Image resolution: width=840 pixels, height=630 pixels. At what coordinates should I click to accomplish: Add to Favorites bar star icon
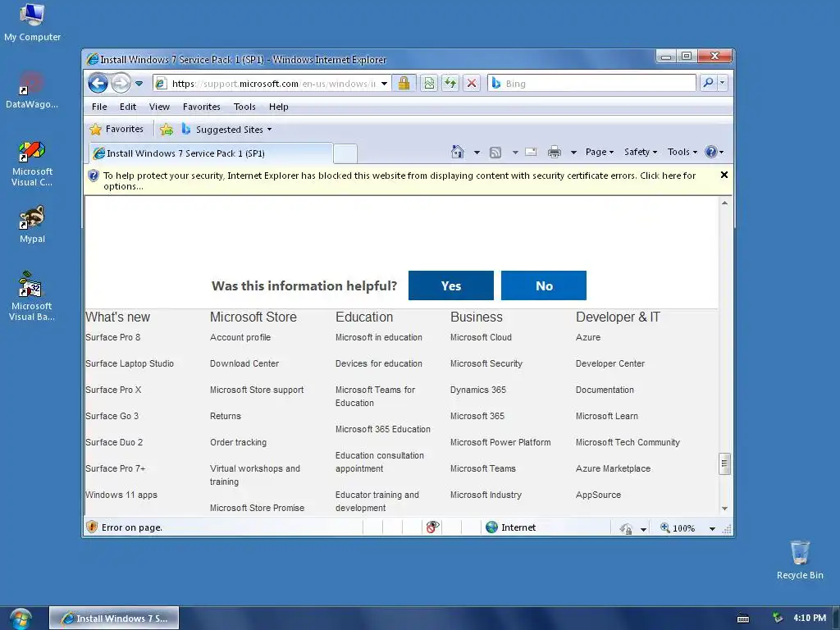(x=166, y=129)
